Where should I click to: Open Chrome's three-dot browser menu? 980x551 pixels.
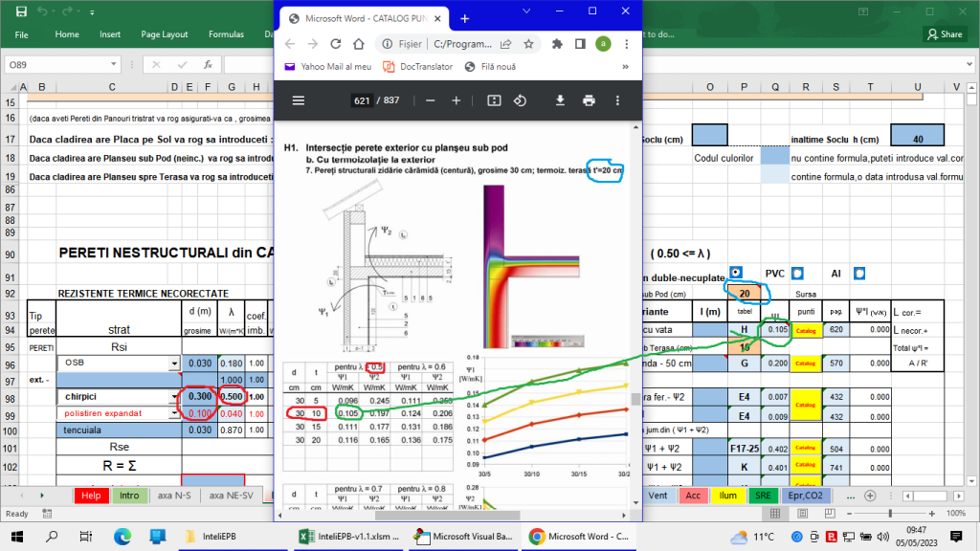click(627, 44)
